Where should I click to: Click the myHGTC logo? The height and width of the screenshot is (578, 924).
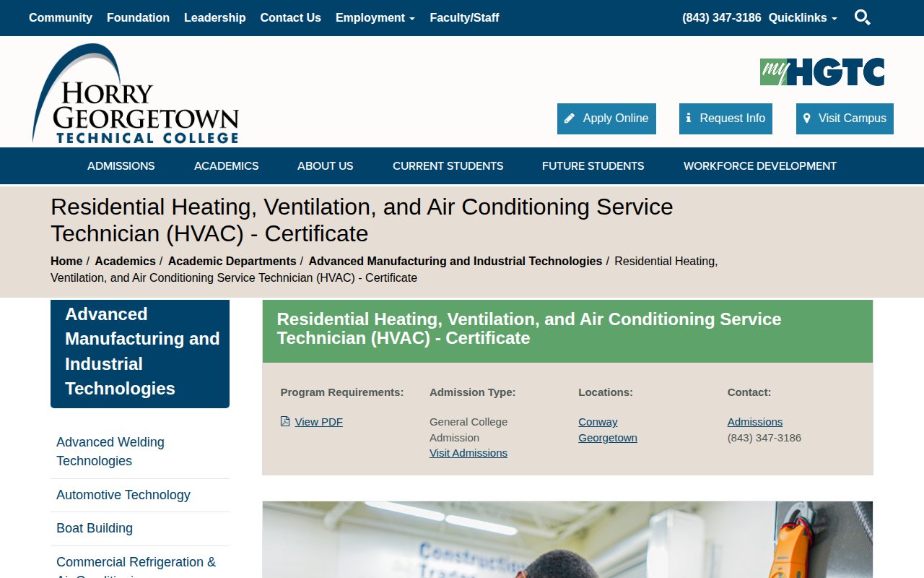point(821,72)
